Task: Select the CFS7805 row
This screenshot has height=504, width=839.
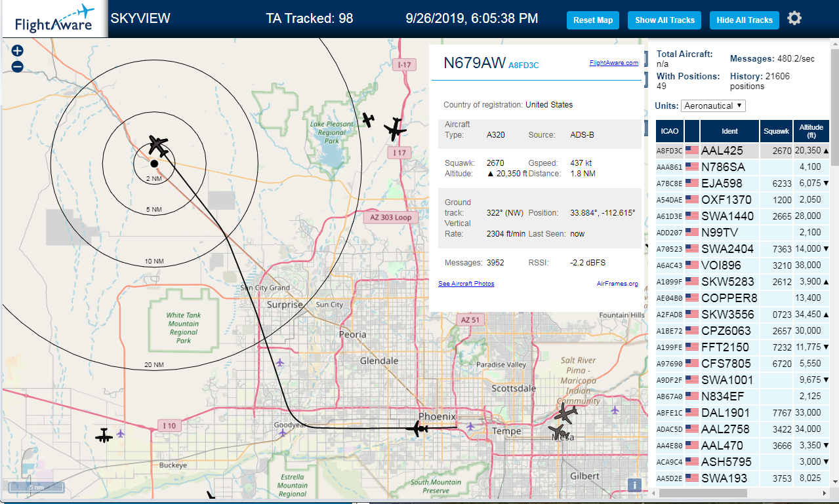Action: click(x=743, y=364)
